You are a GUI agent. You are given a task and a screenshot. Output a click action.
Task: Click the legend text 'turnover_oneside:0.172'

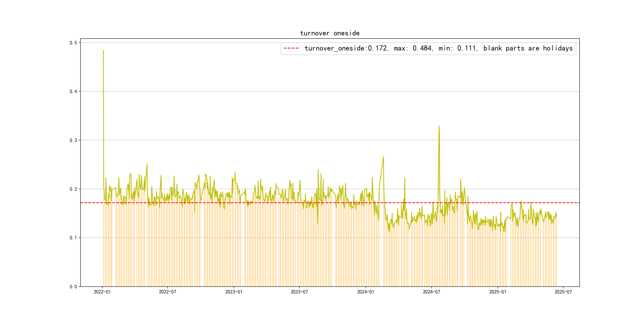pyautogui.click(x=346, y=48)
